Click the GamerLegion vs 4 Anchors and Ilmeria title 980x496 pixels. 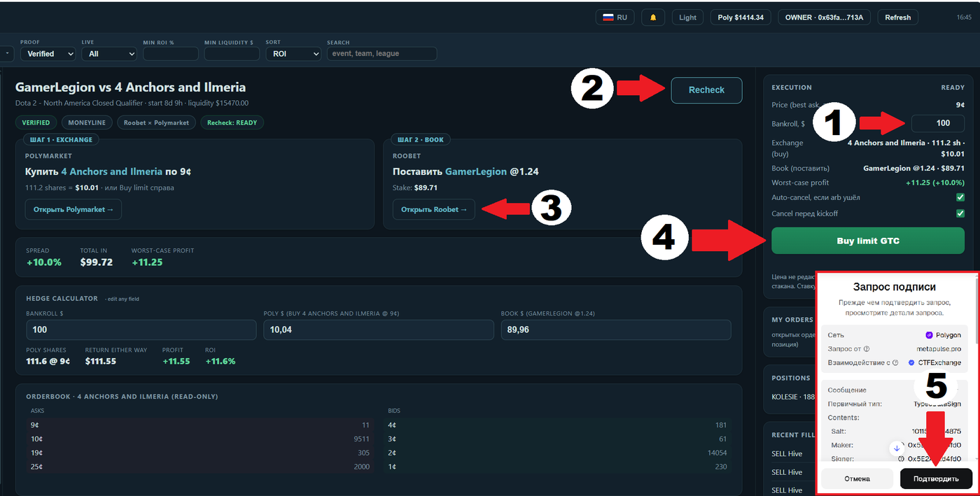click(130, 87)
